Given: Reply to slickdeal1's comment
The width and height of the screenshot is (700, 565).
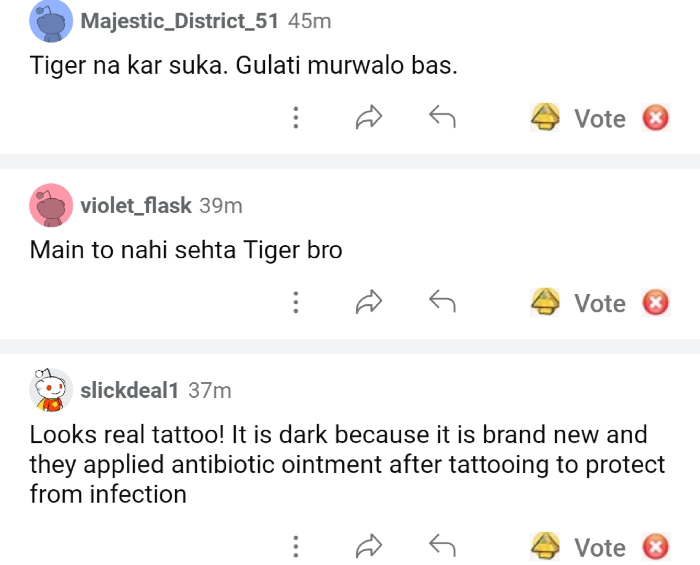Looking at the screenshot, I should (442, 547).
